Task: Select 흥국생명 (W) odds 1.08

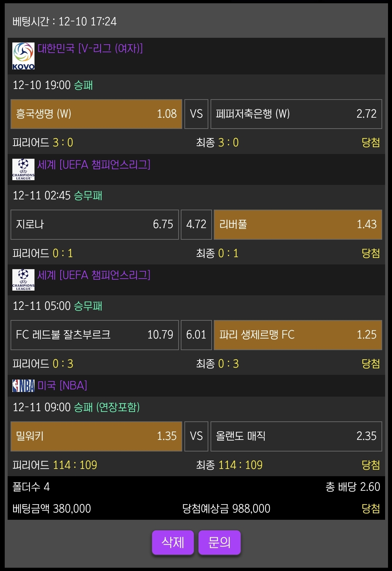Action: tap(96, 114)
